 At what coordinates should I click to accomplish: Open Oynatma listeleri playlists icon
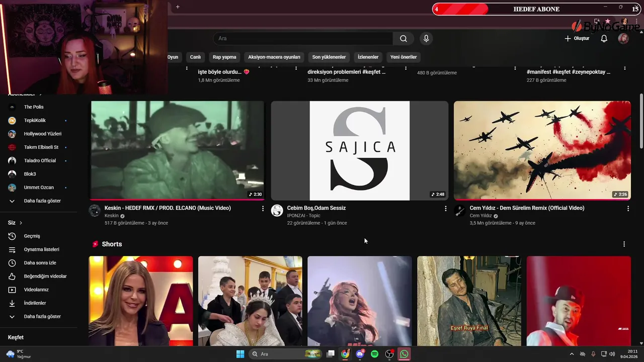pos(12,250)
